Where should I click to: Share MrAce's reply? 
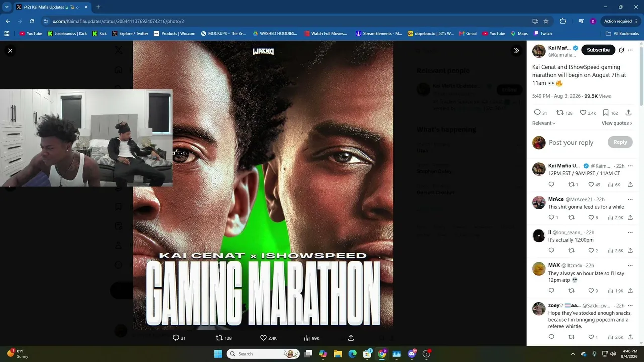pyautogui.click(x=630, y=218)
